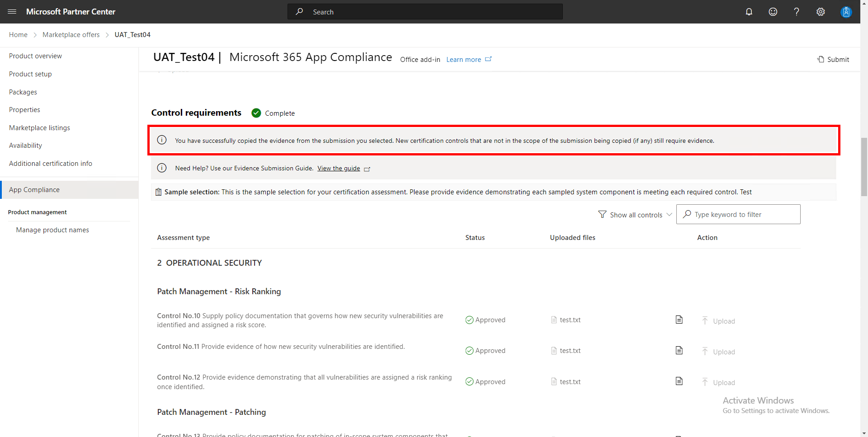Screen dimensions: 868x437
Task: Click the filter funnel icon
Action: pyautogui.click(x=602, y=214)
